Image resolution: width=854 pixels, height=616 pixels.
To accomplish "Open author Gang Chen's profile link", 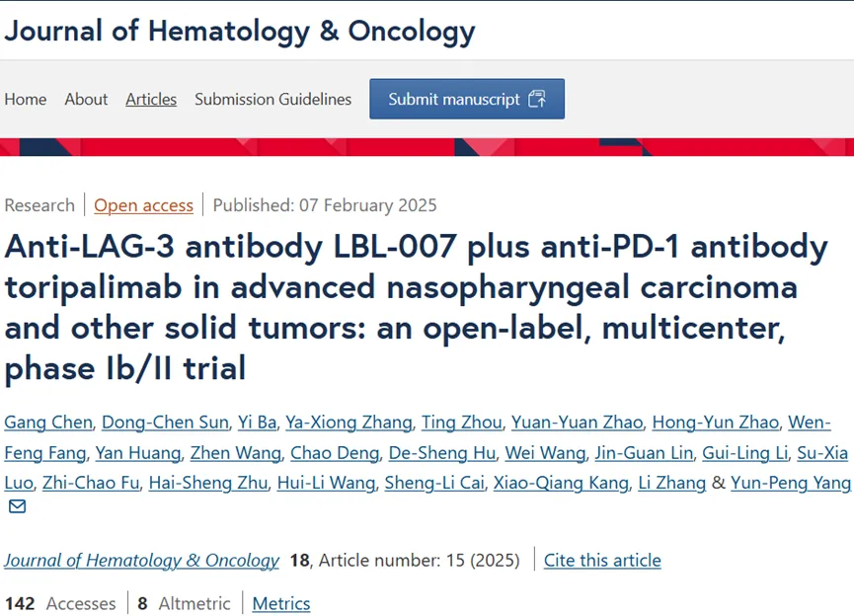I will tap(48, 423).
